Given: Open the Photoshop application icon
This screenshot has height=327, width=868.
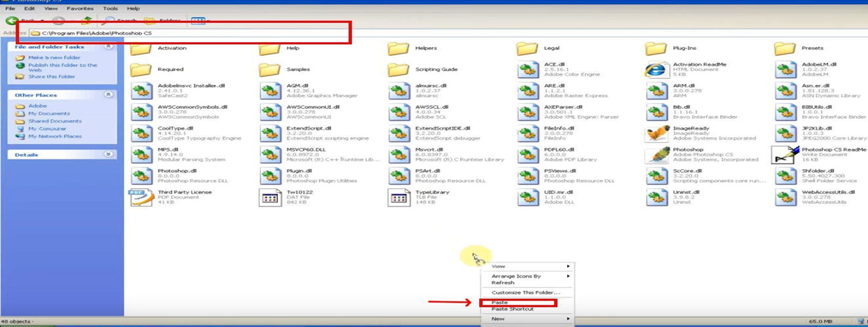Looking at the screenshot, I should click(x=656, y=155).
